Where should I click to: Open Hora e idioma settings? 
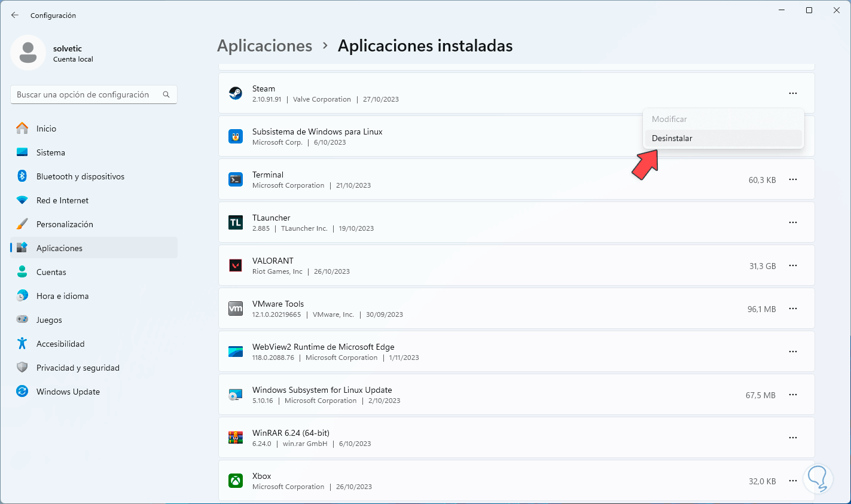click(94, 296)
